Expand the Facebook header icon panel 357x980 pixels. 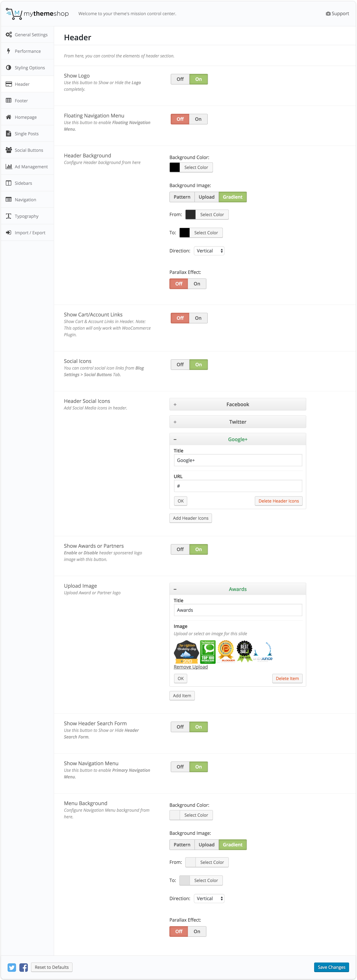point(238,404)
